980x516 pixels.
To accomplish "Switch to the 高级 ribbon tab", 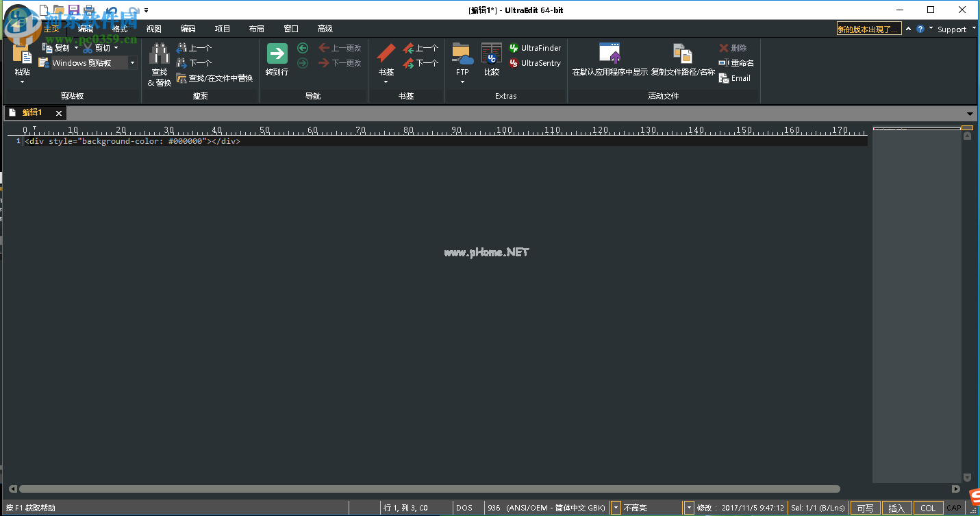I will point(325,29).
